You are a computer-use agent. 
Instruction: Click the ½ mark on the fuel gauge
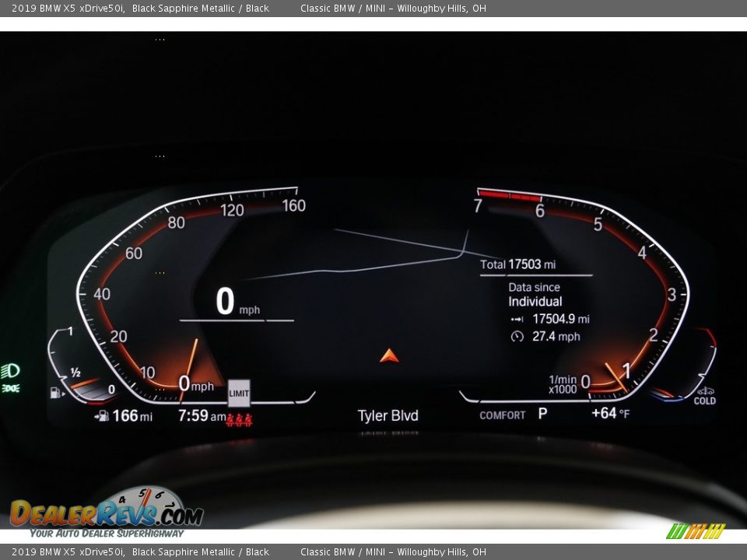(x=75, y=373)
